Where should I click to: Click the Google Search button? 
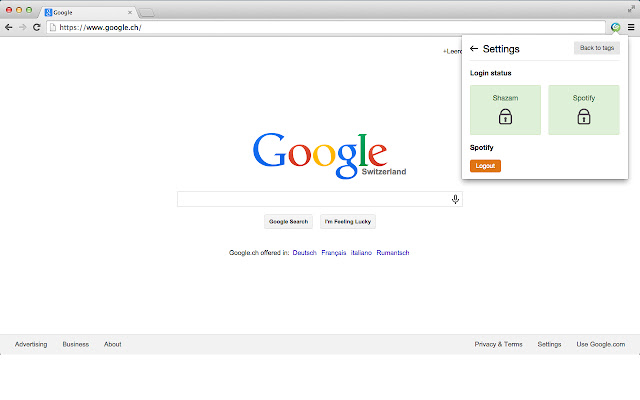(x=288, y=222)
